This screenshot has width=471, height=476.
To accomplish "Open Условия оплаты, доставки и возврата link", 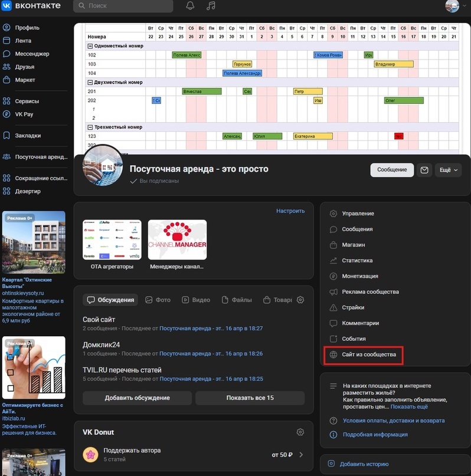I will 394,421.
